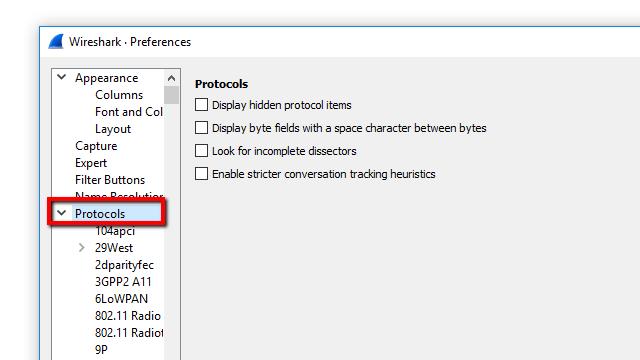The width and height of the screenshot is (640, 360).
Task: Open Font and Colors settings
Action: point(129,112)
